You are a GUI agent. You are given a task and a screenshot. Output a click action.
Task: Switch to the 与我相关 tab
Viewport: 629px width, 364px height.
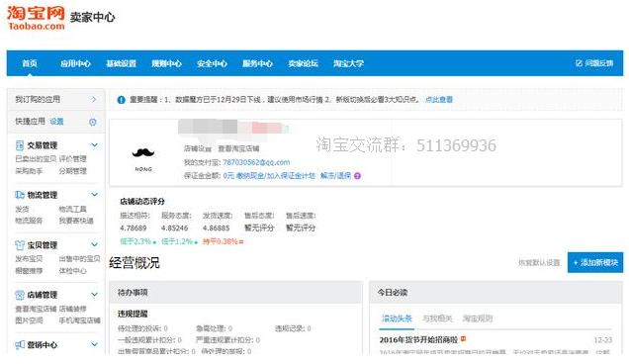click(x=437, y=318)
